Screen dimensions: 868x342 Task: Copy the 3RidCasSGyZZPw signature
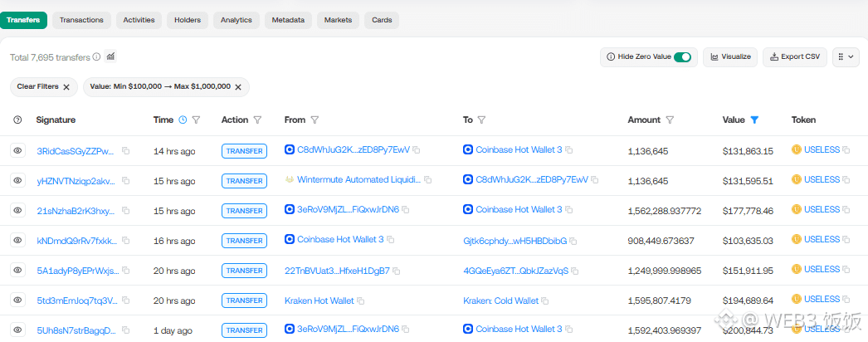click(126, 150)
